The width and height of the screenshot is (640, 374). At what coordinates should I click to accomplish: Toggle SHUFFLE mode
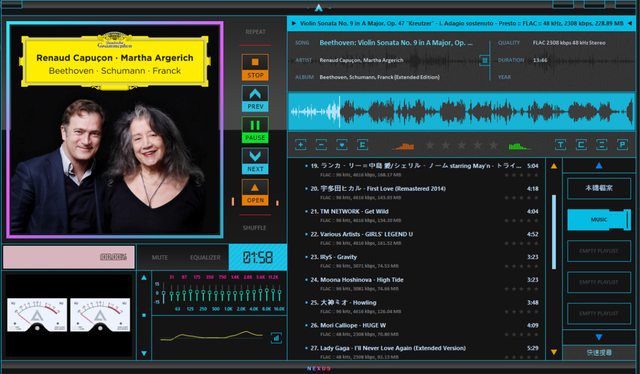255,228
